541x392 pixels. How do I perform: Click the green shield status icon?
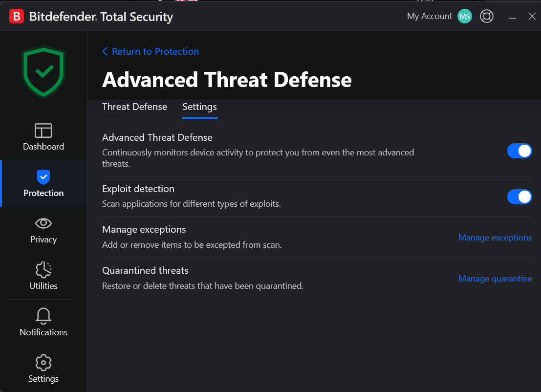click(43, 72)
